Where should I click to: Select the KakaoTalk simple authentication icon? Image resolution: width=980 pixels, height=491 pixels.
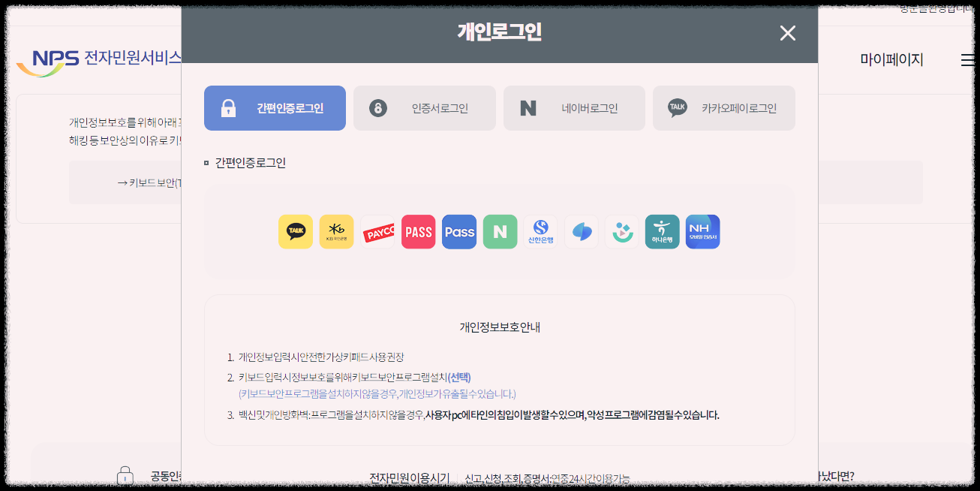coord(296,231)
